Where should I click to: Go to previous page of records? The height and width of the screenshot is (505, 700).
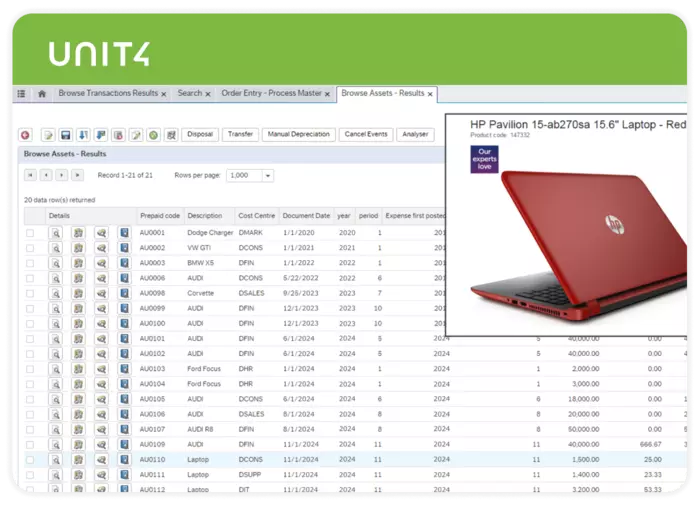click(46, 175)
